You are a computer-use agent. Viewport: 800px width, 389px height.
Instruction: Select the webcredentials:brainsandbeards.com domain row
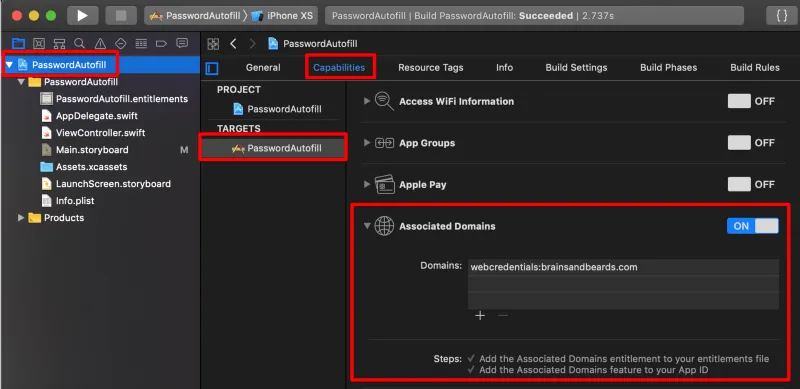623,267
